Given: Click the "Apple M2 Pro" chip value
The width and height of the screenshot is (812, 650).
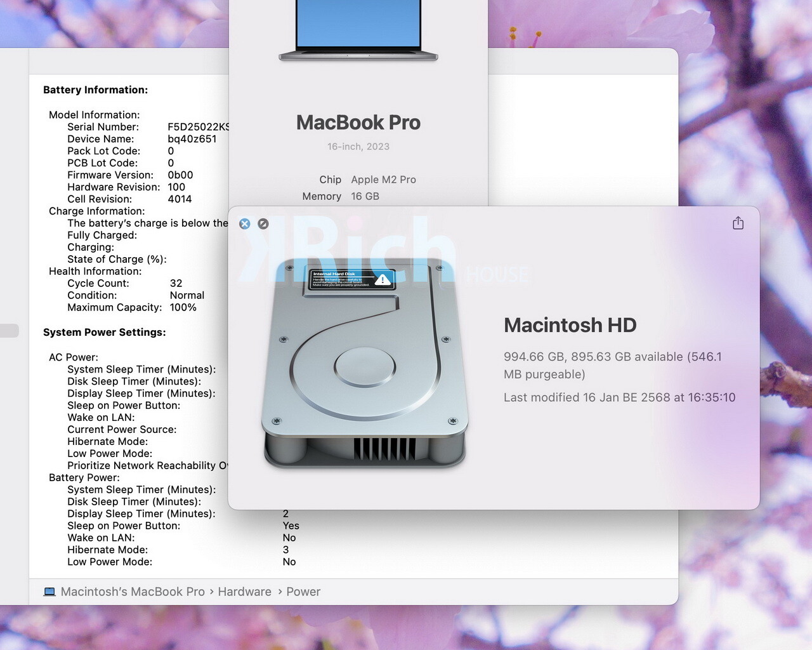Looking at the screenshot, I should [384, 180].
